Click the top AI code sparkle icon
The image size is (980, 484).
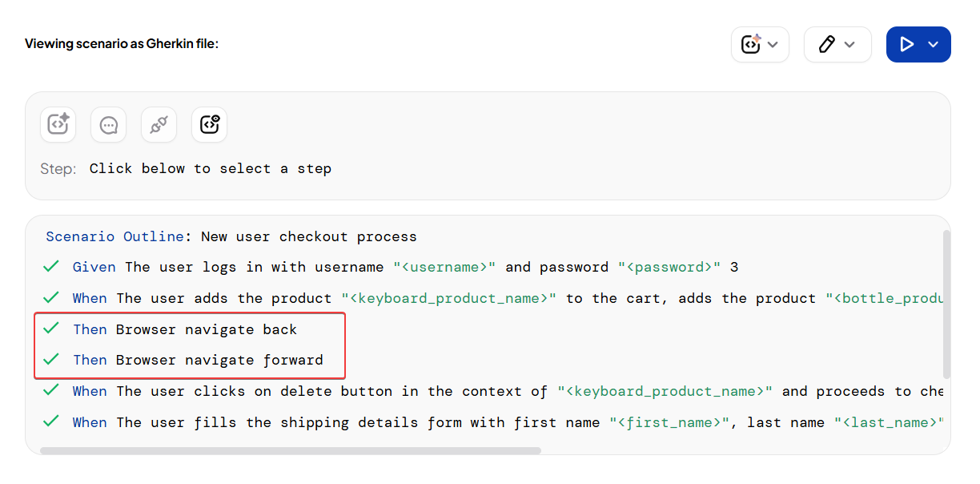pyautogui.click(x=750, y=45)
